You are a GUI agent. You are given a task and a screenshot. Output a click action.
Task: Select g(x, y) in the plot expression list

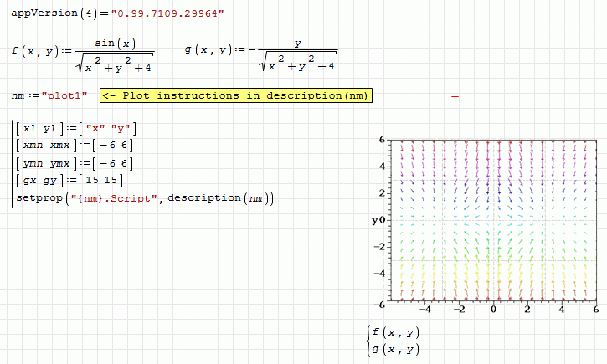(x=396, y=349)
